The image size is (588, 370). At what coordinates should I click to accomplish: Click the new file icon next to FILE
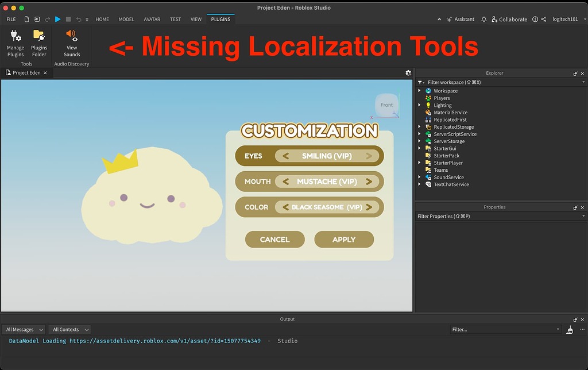click(26, 19)
